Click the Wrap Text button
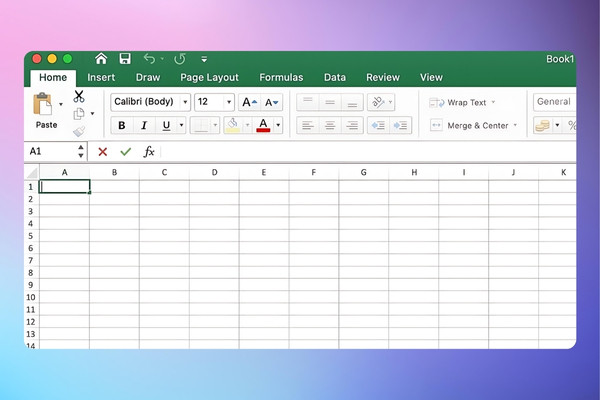600x400 pixels. [x=458, y=103]
